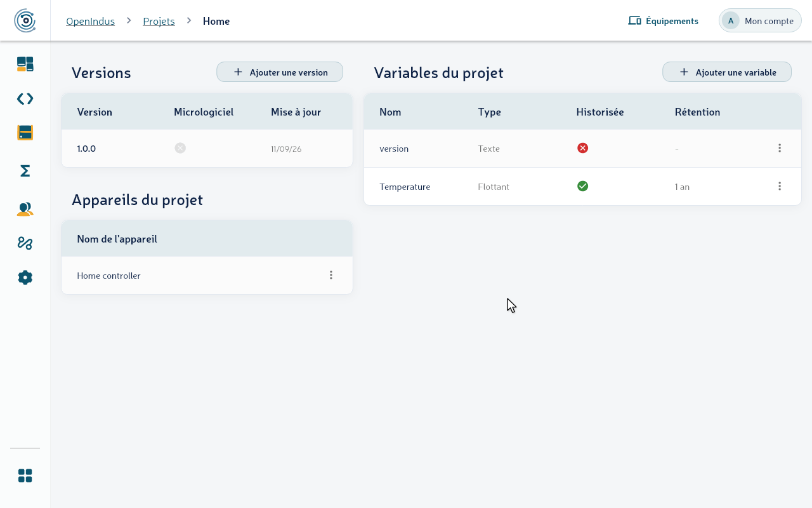
Task: Open the three-dot menu for version variable
Action: click(780, 148)
